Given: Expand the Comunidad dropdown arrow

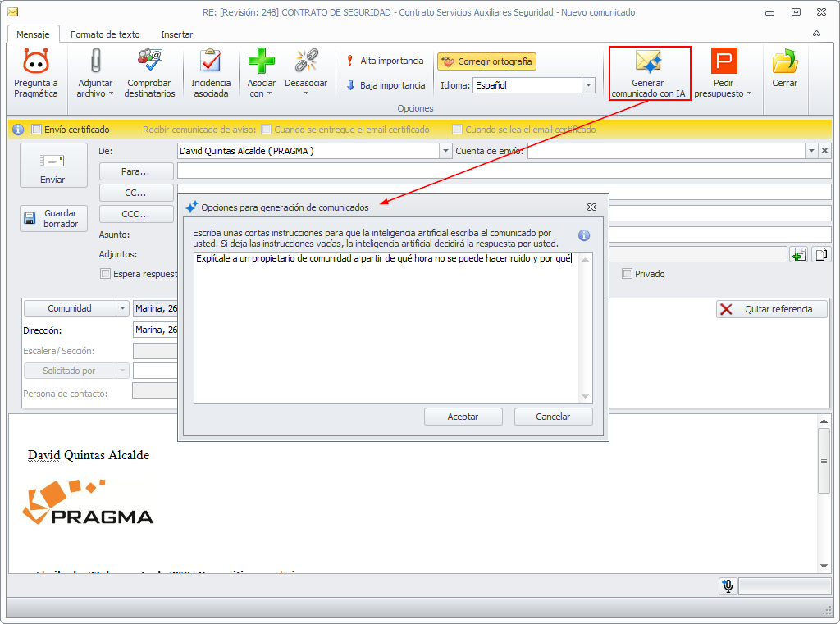Looking at the screenshot, I should pyautogui.click(x=123, y=308).
